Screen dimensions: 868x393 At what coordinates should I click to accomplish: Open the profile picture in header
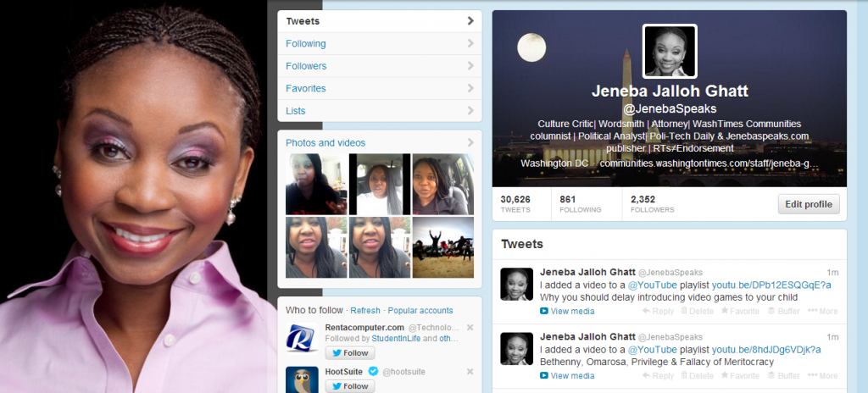[670, 51]
